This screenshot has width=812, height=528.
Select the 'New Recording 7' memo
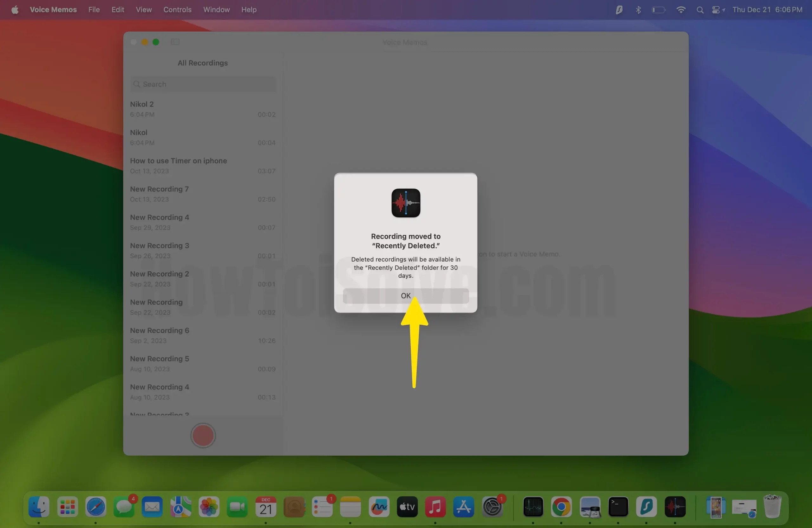203,194
